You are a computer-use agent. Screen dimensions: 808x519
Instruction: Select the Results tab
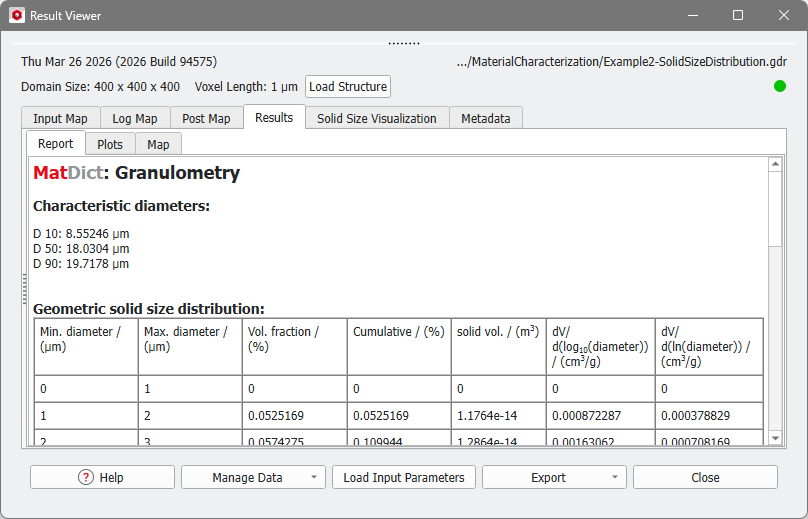[x=274, y=118]
